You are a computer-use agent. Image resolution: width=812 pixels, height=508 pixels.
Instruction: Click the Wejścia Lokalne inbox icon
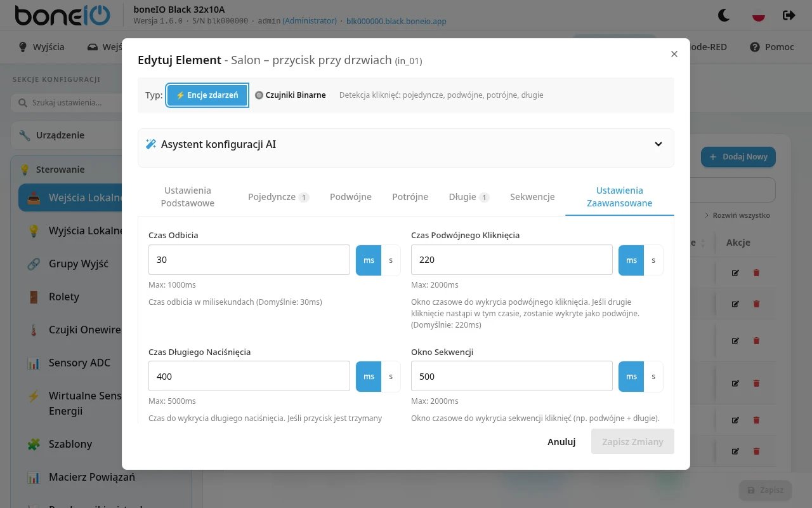click(34, 197)
